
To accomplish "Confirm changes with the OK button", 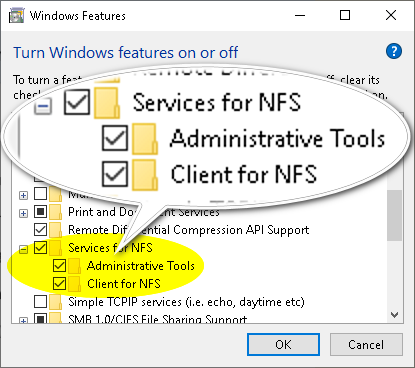I will click(x=283, y=345).
